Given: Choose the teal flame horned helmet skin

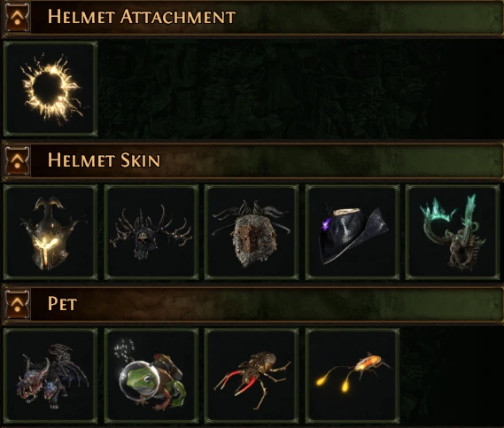Looking at the screenshot, I should click(453, 232).
